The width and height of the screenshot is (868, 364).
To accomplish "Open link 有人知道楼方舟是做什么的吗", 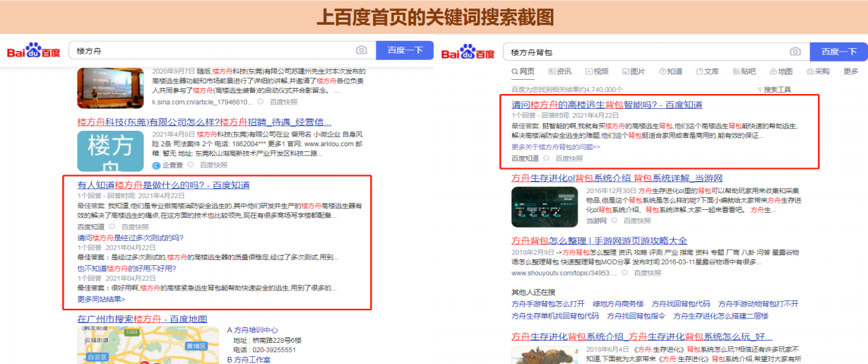I will click(163, 185).
